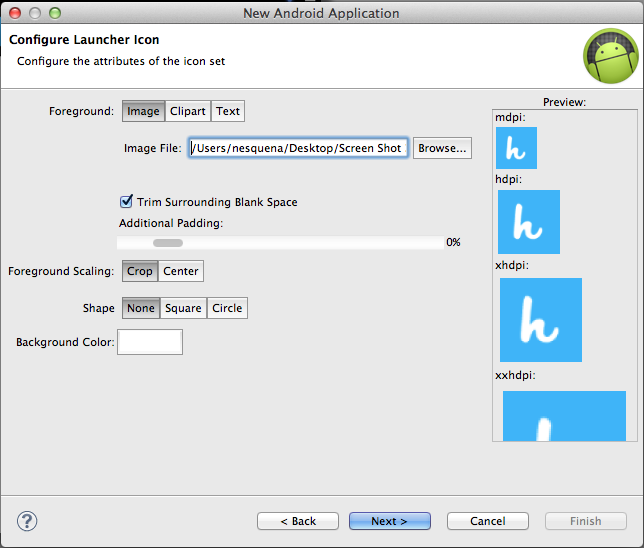Close the dialog with the red button
644x548 pixels.
tap(15, 13)
